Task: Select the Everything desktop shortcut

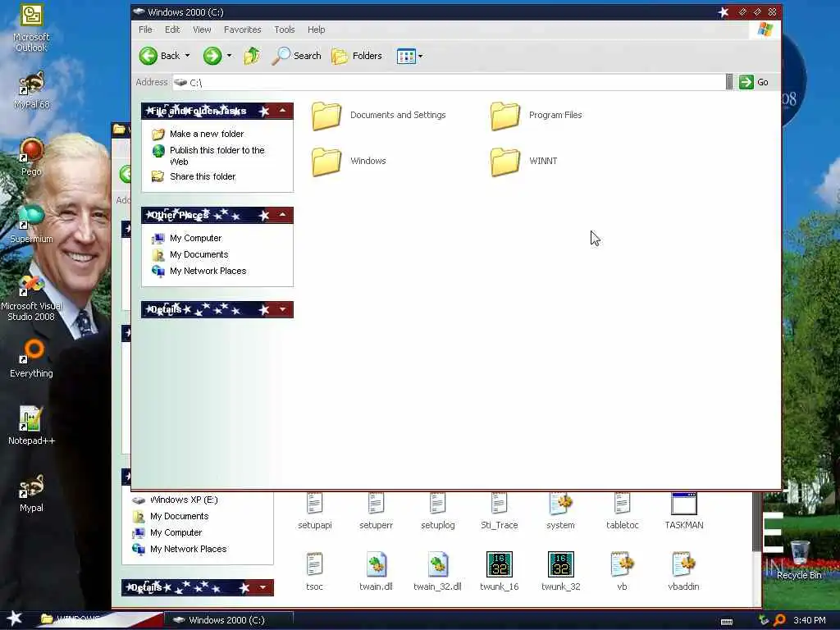Action: pyautogui.click(x=31, y=358)
